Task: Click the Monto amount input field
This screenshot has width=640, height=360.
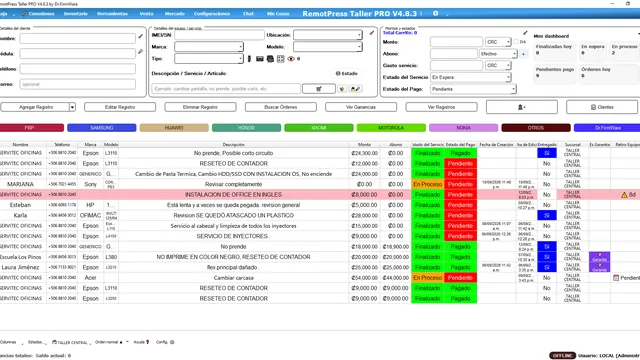Action: click(456, 42)
